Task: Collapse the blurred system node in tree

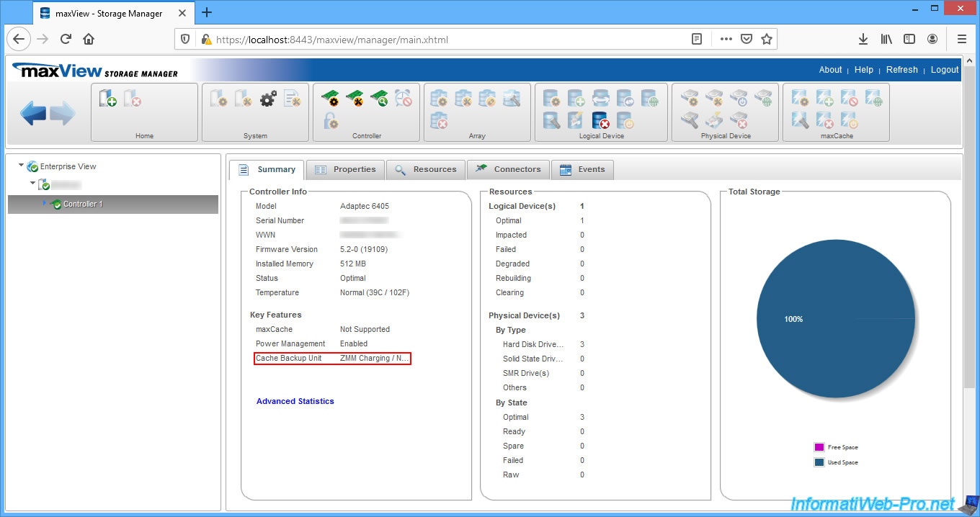Action: (x=32, y=184)
